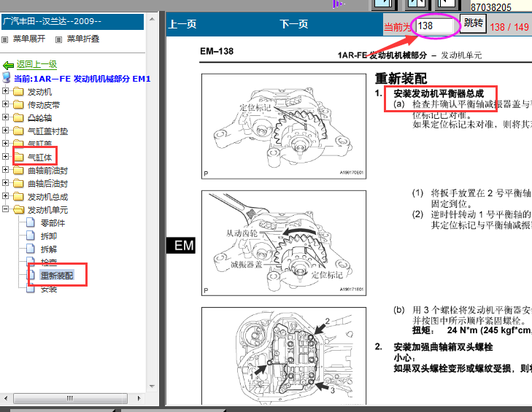Open 凸轮轴 in the tree
Viewport: 532px width, 412px height.
39,118
